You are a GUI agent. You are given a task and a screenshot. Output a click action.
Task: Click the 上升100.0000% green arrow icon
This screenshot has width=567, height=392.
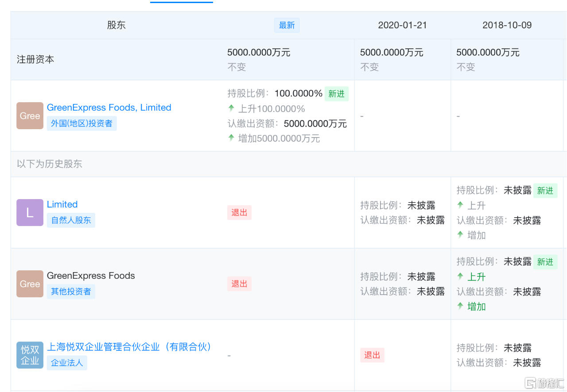point(231,108)
